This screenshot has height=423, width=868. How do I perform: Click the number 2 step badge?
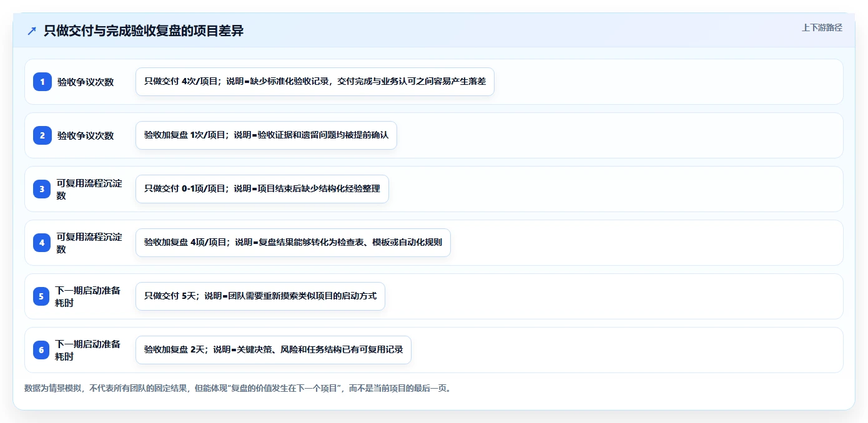tap(42, 135)
